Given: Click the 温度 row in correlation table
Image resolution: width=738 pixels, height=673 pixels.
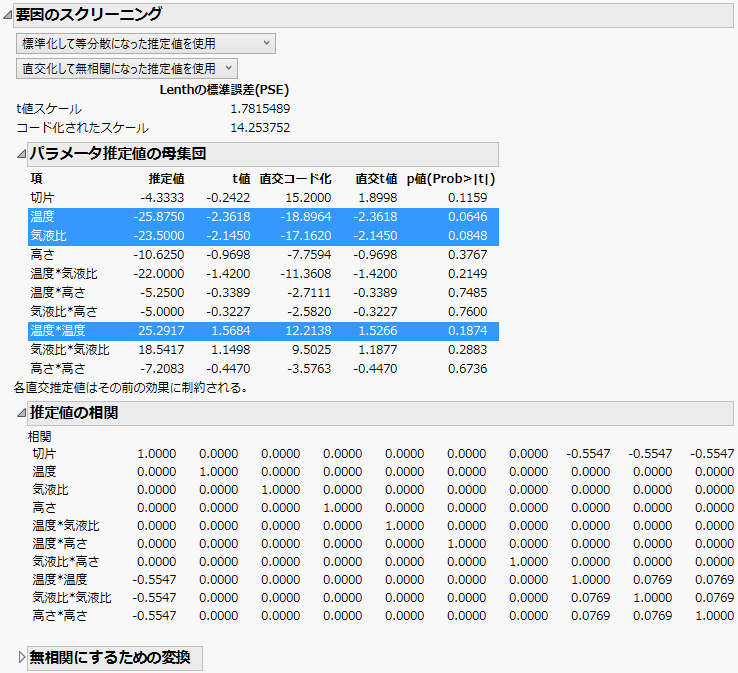Looking at the screenshot, I should (x=383, y=472).
